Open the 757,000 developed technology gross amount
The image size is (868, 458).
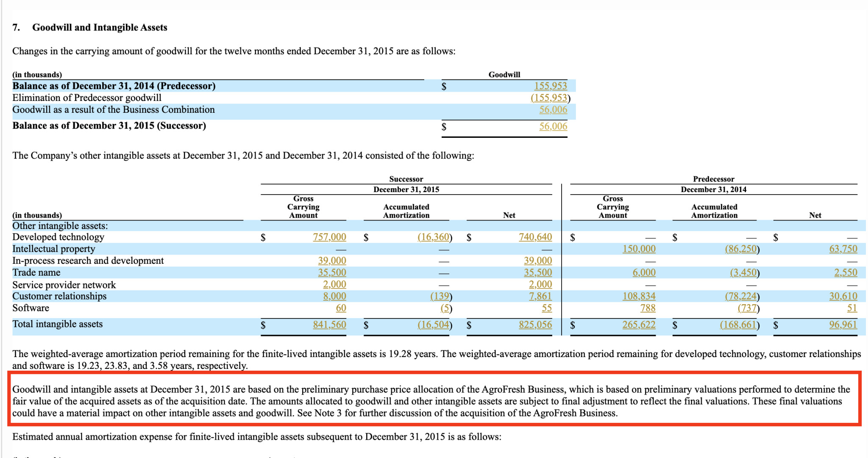329,237
